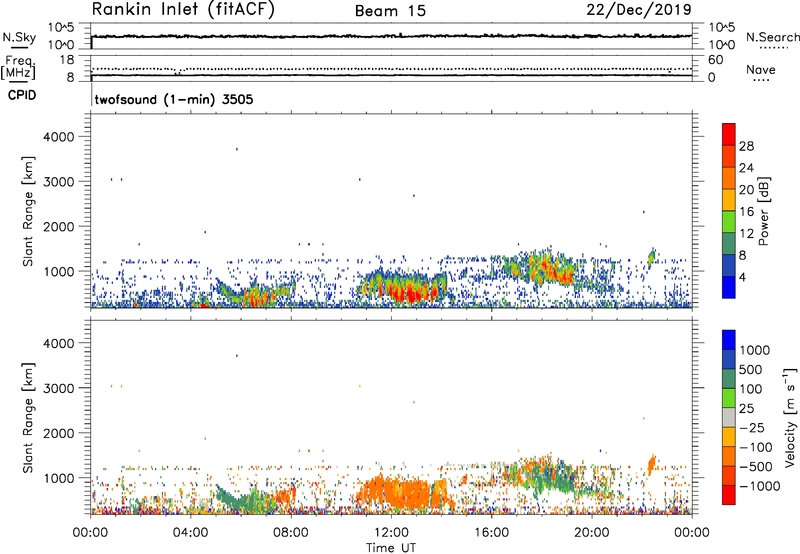
Task: Click the "N.Search" legend label
Action: [772, 37]
